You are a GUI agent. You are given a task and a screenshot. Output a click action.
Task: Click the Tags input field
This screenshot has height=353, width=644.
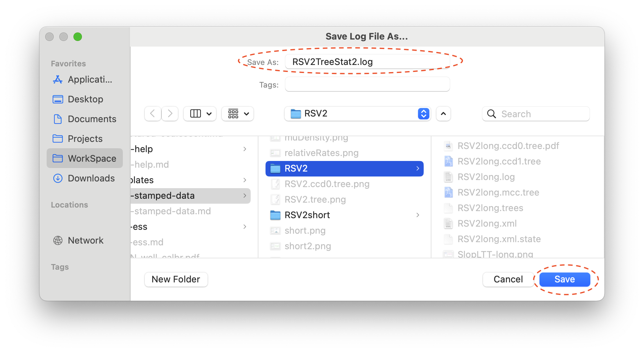367,84
